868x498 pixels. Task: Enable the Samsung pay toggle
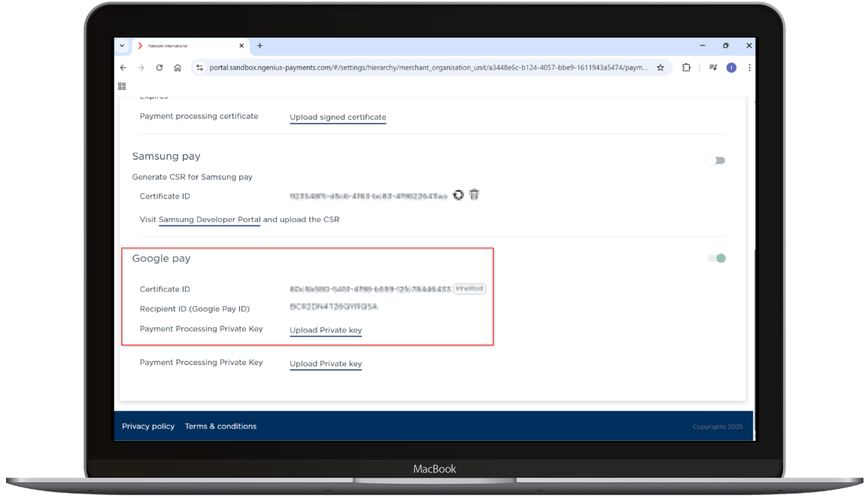click(x=716, y=161)
